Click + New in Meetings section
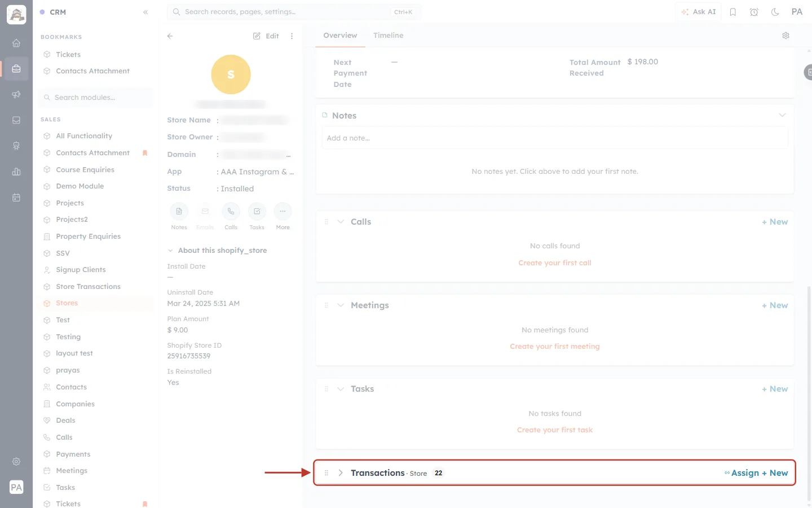This screenshot has height=508, width=812. 775,305
